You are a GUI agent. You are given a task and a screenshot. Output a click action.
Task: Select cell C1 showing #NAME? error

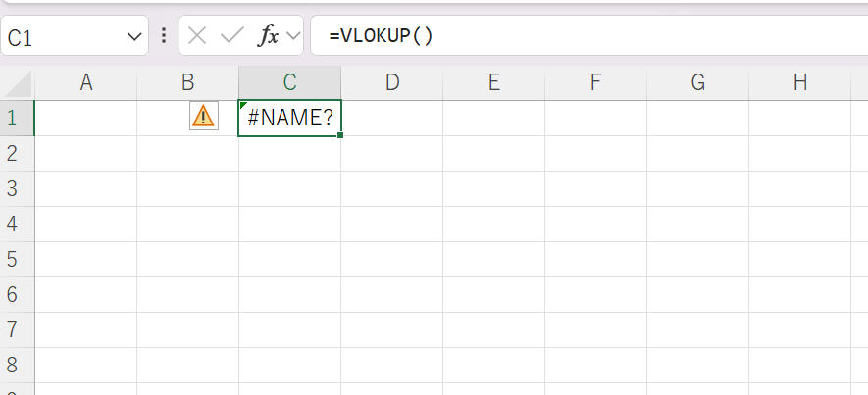290,118
